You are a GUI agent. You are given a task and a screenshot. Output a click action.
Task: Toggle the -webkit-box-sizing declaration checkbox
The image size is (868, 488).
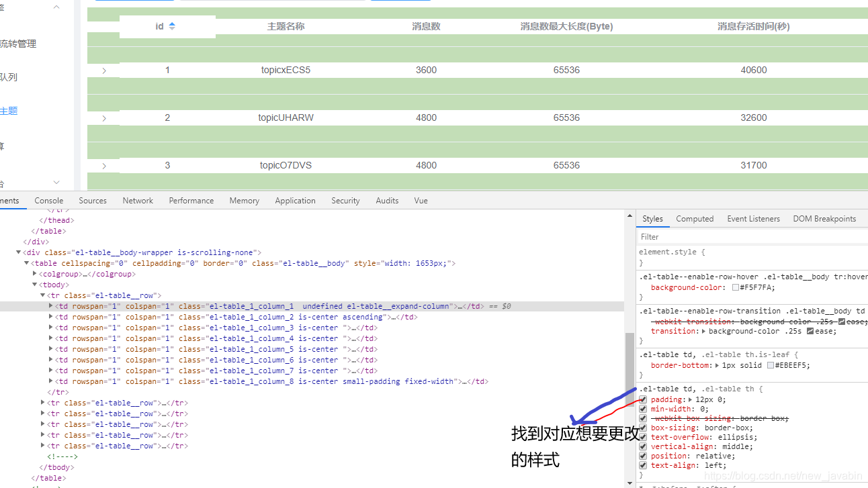tap(643, 418)
